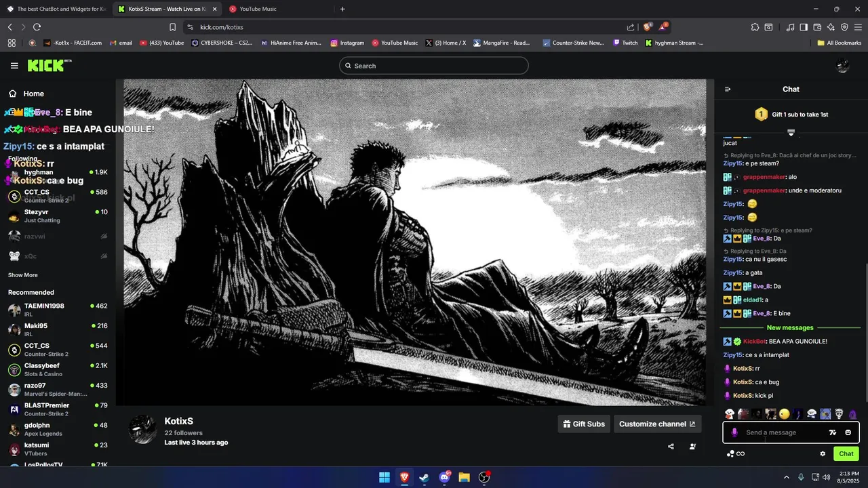
Task: Open the user profile avatar at top right
Action: [x=843, y=66]
